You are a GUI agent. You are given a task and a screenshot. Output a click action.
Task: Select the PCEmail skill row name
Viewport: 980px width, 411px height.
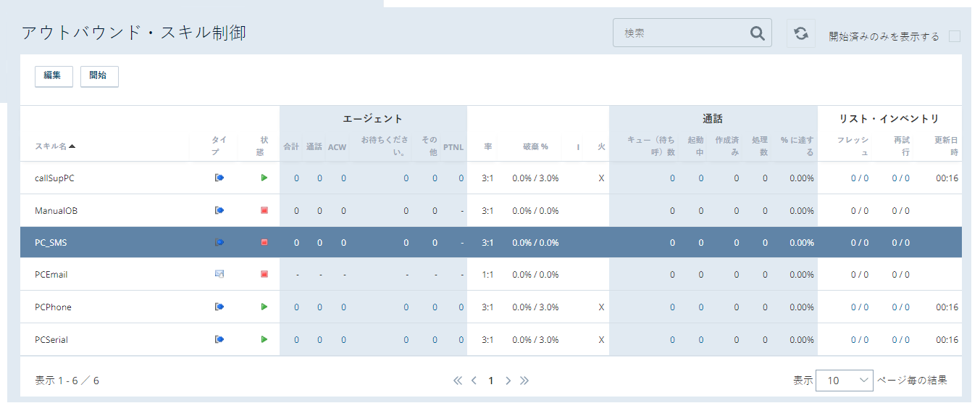[x=51, y=275]
